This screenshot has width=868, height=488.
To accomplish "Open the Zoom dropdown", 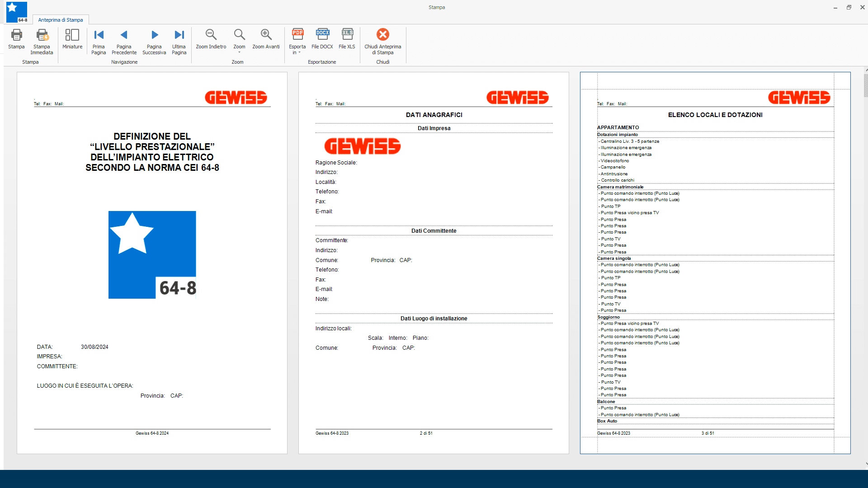I will 239,42.
